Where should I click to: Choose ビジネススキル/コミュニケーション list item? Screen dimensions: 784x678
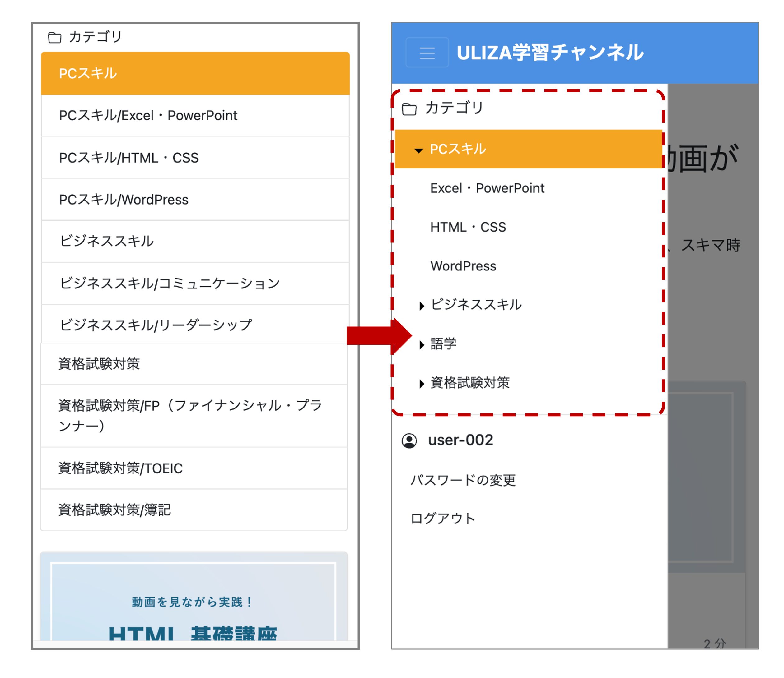click(x=169, y=283)
